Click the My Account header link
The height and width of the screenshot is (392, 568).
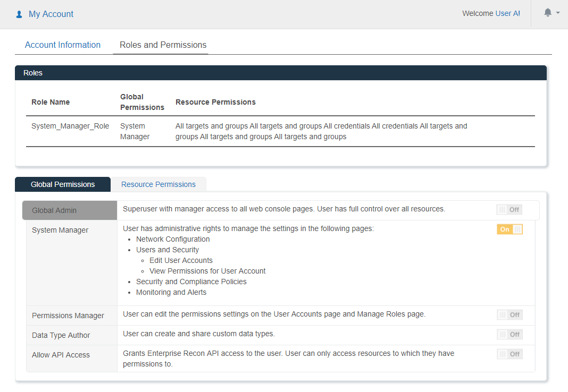point(51,14)
